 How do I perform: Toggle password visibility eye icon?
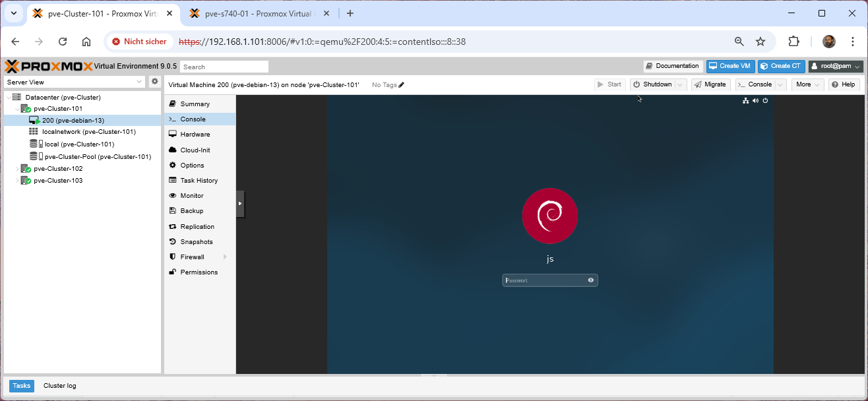tap(590, 280)
